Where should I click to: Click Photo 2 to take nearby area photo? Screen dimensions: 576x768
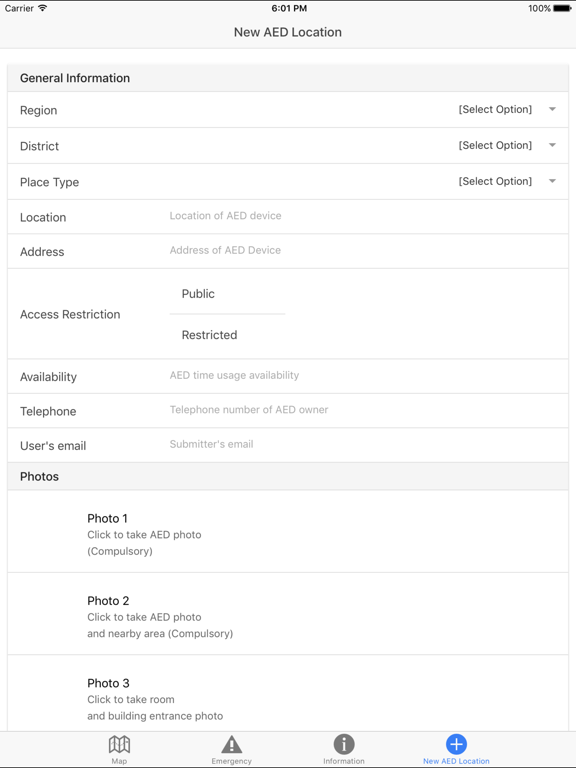288,614
